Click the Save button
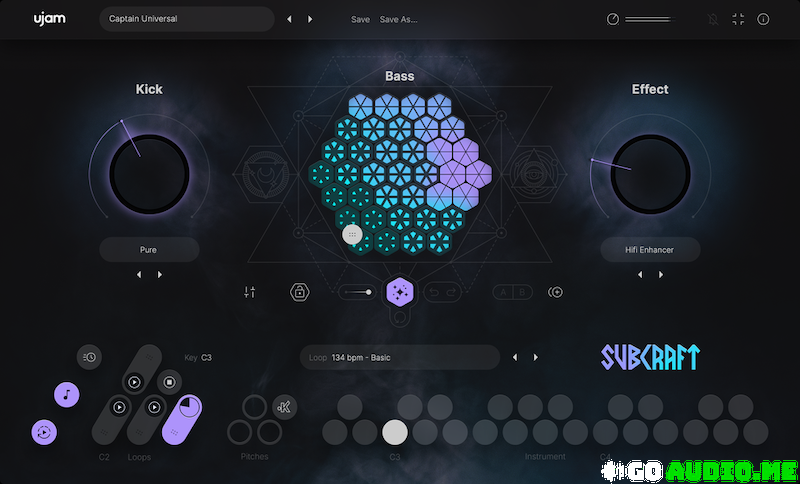Viewport: 800px width, 484px height. pos(360,19)
